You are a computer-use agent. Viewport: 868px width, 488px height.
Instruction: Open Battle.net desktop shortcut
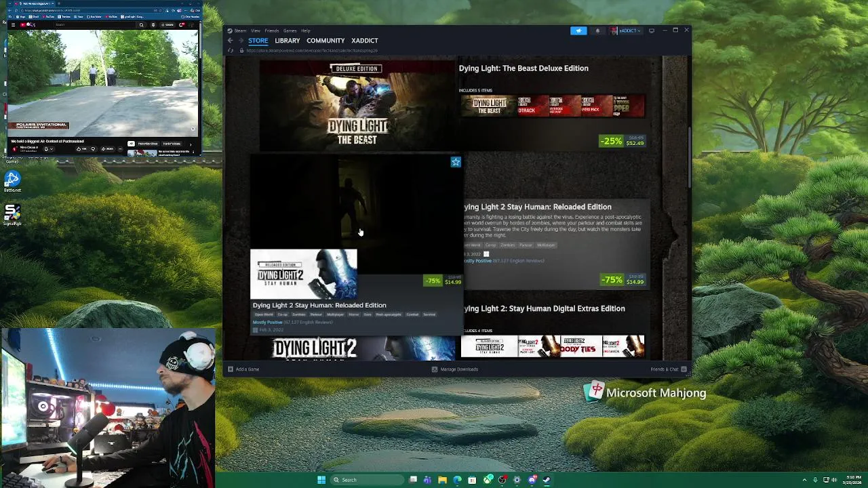tap(12, 182)
